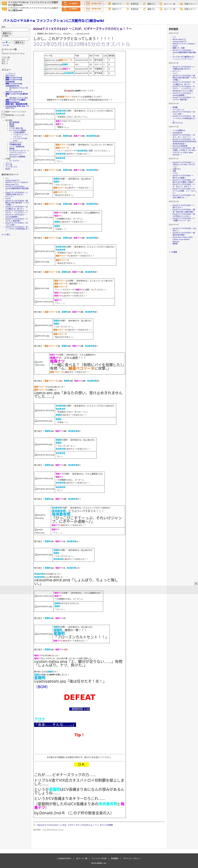This screenshot has width=198, height=868.
Task: Open キャラなりきり雑談所 sidebar menu link
Action: [x=18, y=130]
